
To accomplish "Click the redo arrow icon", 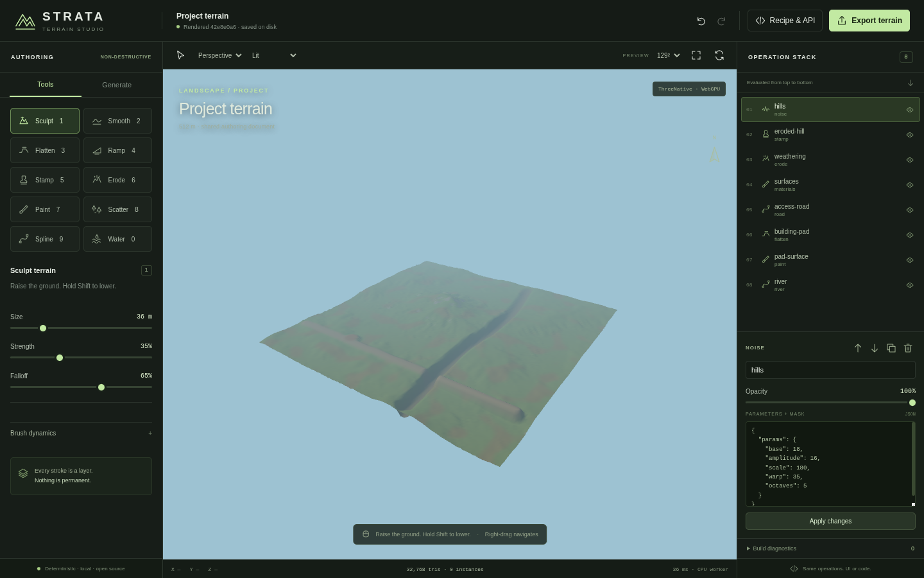I will [721, 21].
